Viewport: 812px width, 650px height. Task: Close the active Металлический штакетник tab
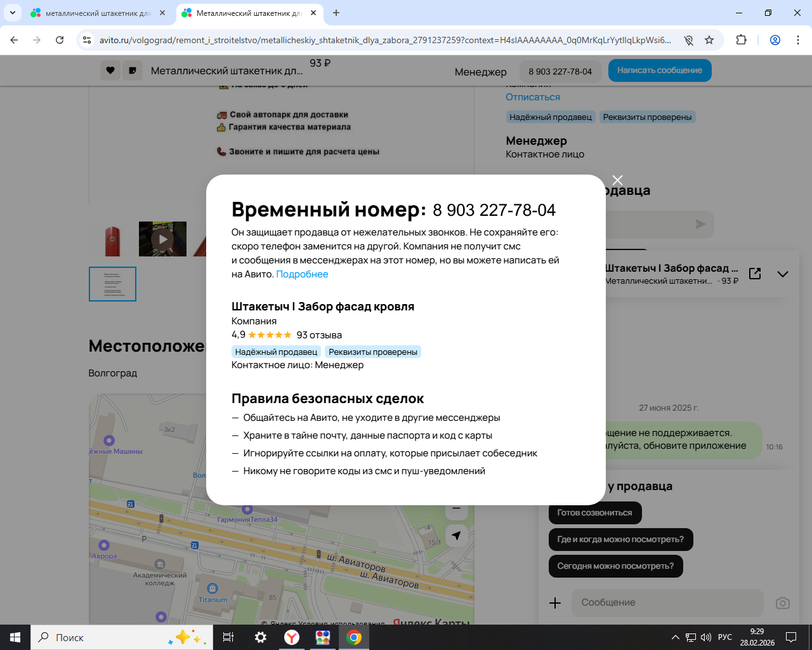coord(313,13)
